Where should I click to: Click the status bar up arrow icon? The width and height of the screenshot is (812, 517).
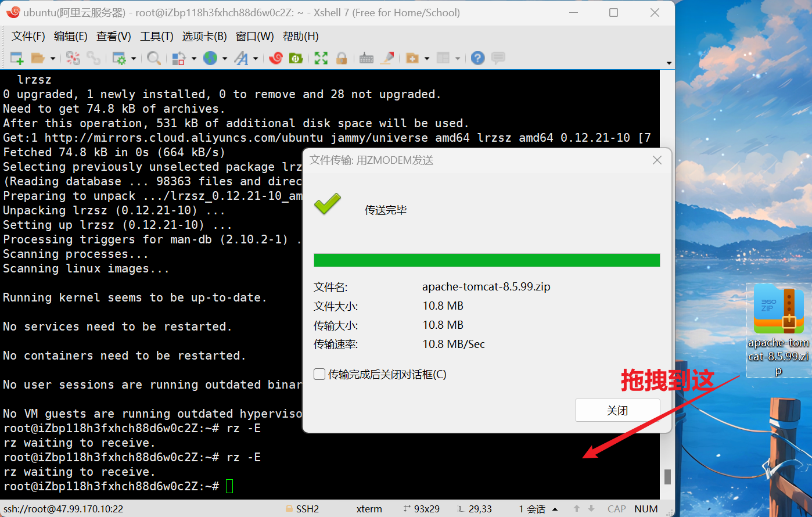click(x=577, y=509)
